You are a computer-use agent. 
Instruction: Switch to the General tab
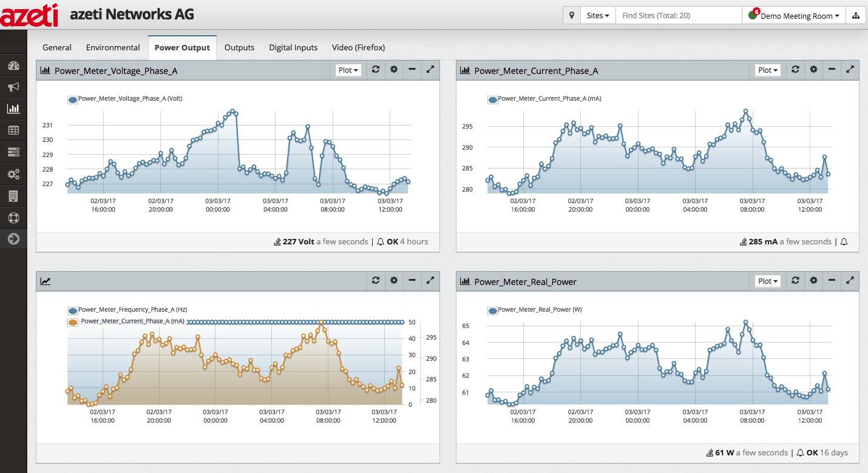(x=57, y=47)
